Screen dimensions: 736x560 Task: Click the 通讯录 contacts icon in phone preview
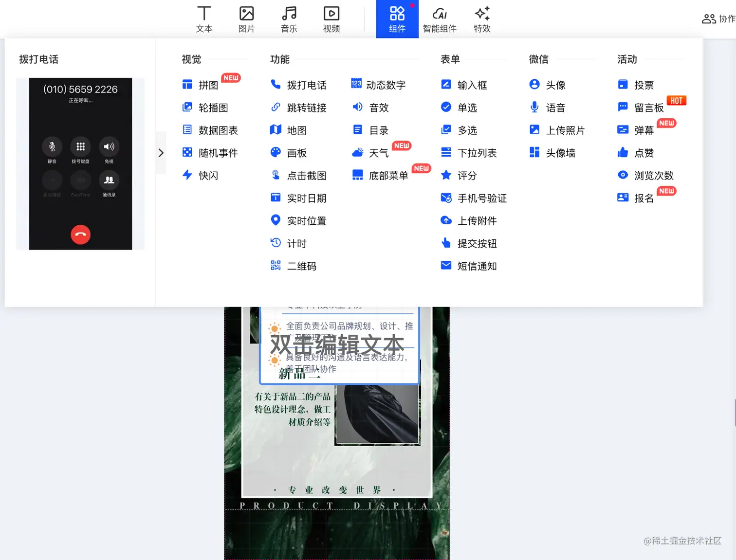click(109, 180)
